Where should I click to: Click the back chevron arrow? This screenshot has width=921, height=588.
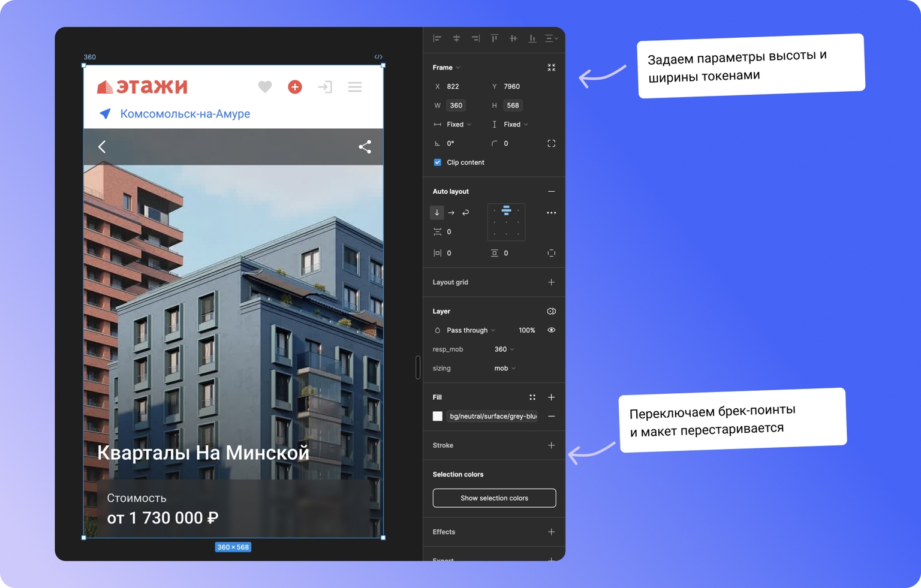102,147
